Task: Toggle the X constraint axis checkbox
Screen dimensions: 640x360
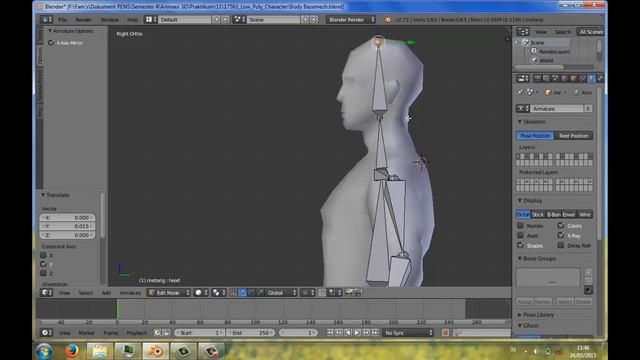Action: click(43, 255)
